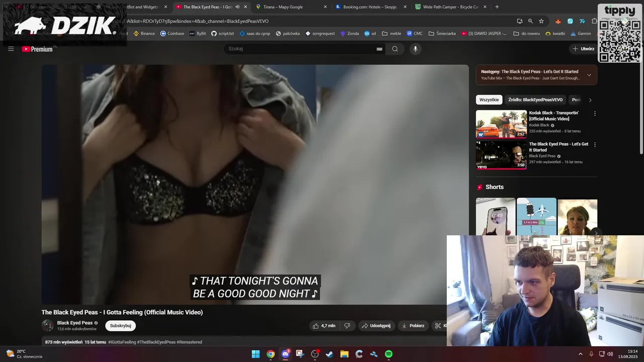Select the Wszystkie filter chip
Image resolution: width=644 pixels, height=362 pixels.
pos(489,100)
